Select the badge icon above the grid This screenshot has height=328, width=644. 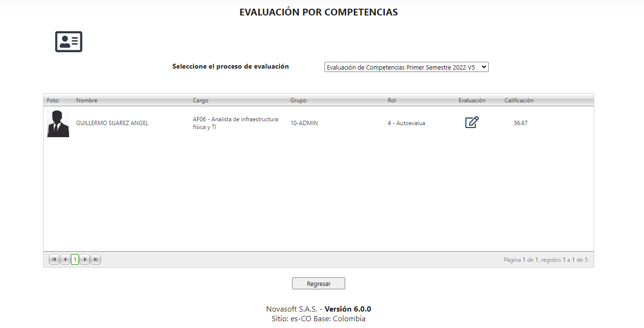pos(68,42)
